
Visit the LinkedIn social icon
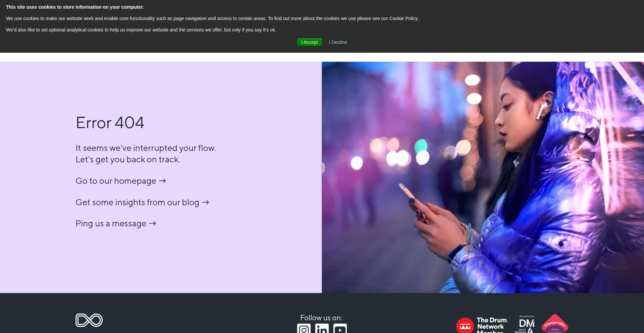(x=322, y=328)
